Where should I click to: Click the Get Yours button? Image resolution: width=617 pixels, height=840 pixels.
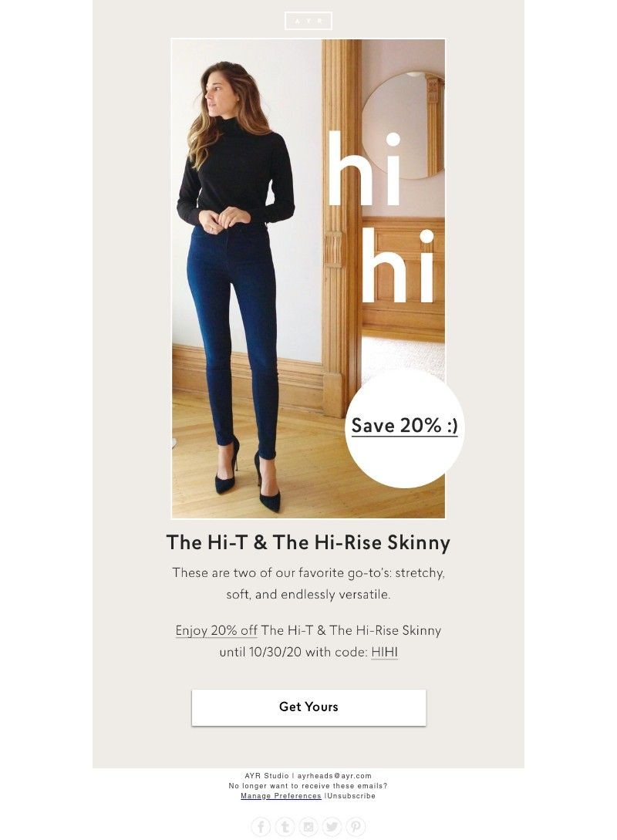tap(308, 707)
